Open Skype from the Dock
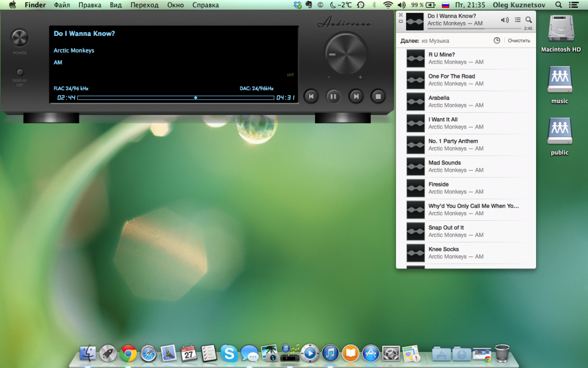The image size is (588, 368). click(229, 353)
